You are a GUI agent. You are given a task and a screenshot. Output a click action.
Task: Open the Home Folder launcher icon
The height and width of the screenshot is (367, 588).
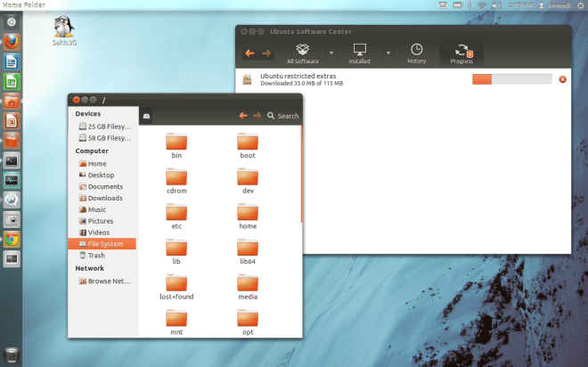click(x=12, y=102)
